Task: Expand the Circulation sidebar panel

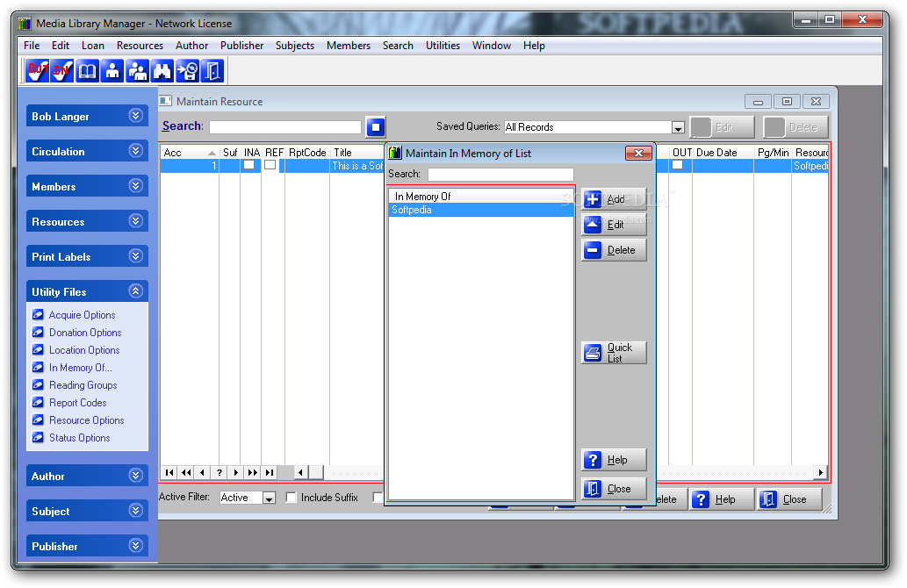Action: point(136,151)
